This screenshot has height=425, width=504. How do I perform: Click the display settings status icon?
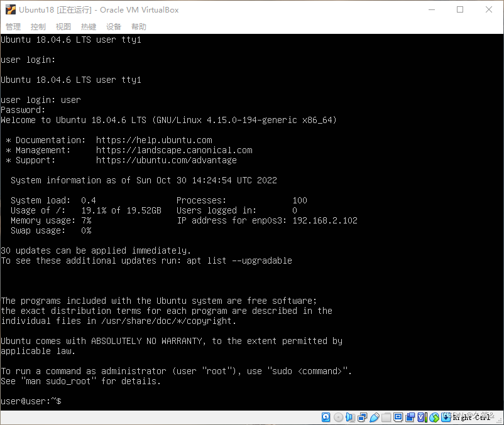click(x=398, y=417)
